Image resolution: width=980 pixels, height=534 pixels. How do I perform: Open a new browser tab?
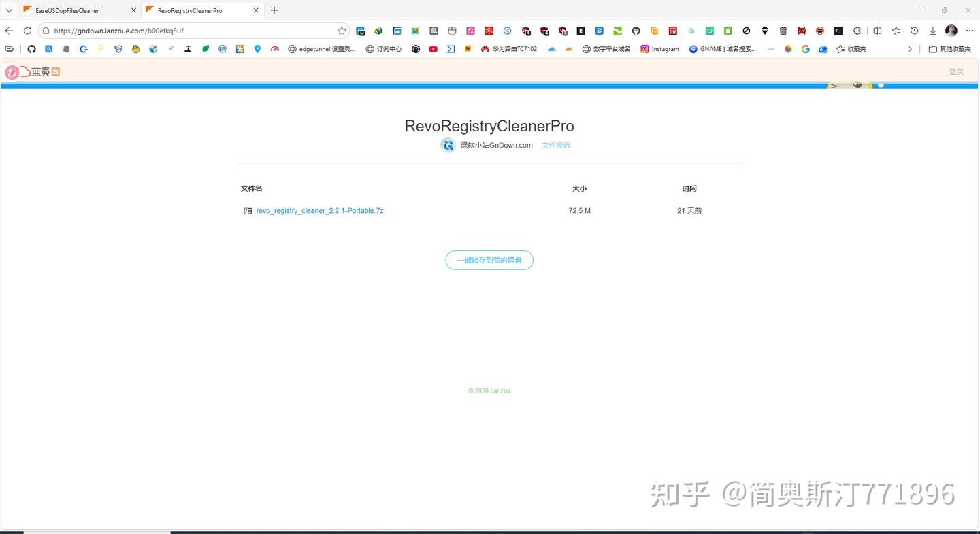pos(274,10)
